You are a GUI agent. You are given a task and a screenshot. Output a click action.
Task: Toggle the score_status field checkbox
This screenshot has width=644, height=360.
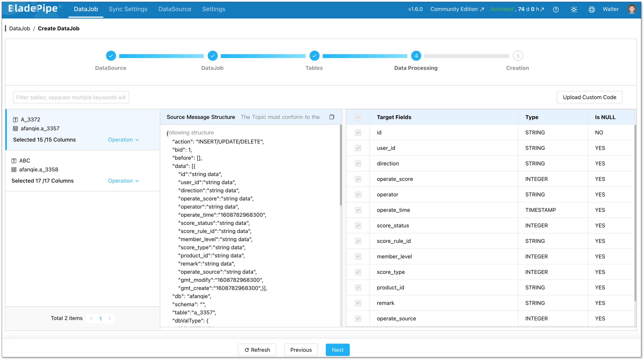(358, 225)
